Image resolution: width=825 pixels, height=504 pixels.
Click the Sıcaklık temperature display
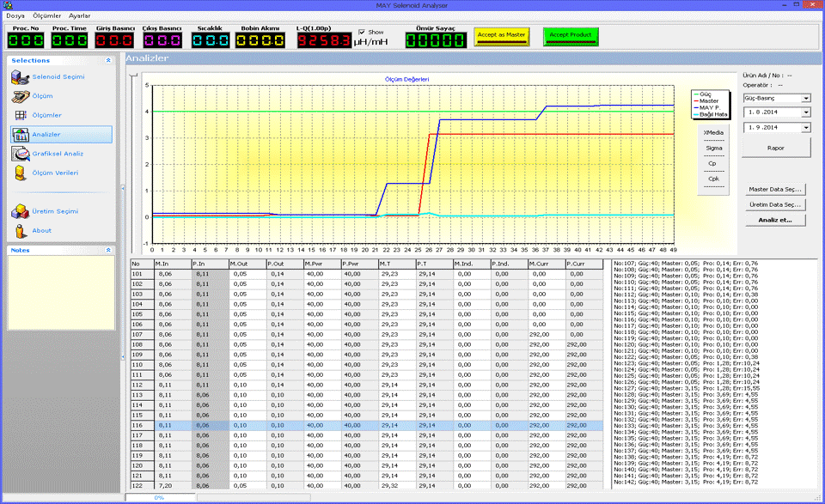coord(210,40)
